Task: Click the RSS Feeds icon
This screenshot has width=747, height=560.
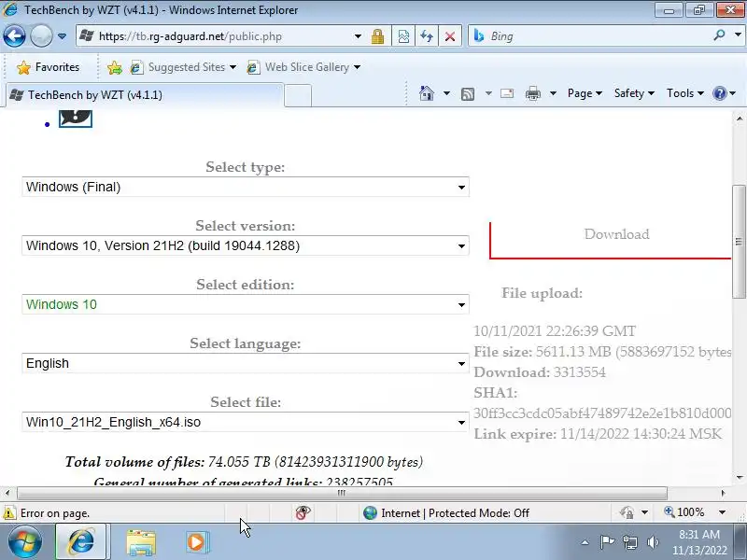Action: pos(468,94)
